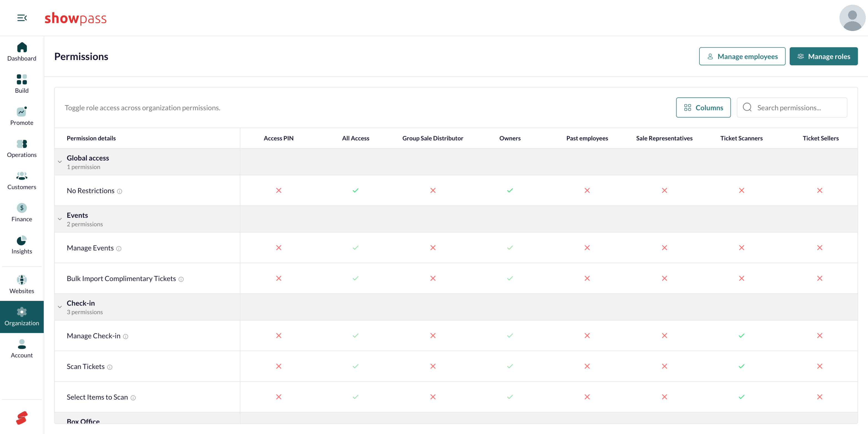
Task: Collapse the Check-in permission group
Action: 60,307
